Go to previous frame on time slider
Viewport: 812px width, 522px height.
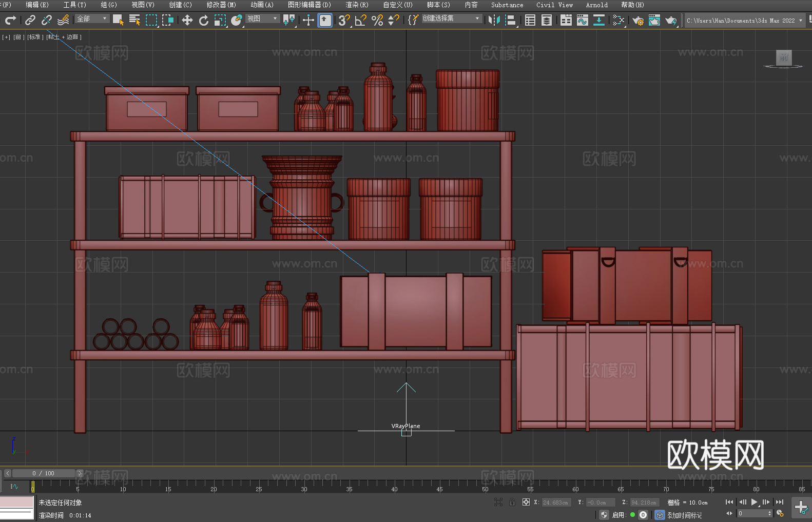7,473
